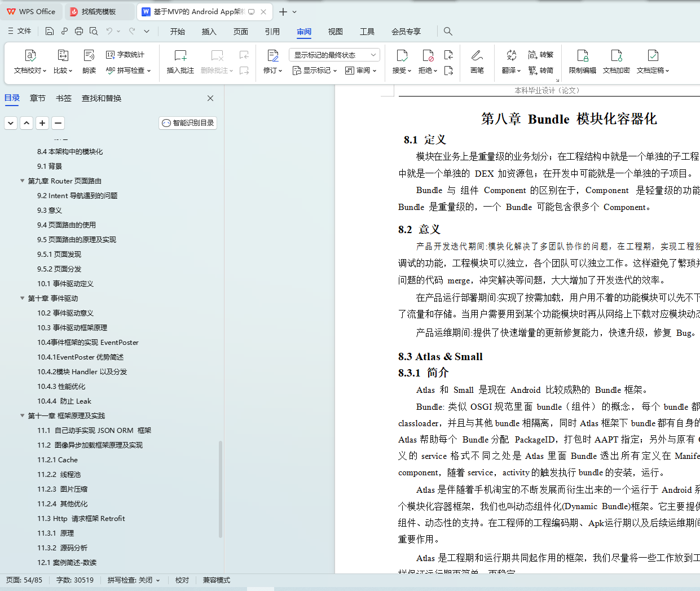700x591 pixels.
Task: Open the 会员专享 tab
Action: pos(406,32)
